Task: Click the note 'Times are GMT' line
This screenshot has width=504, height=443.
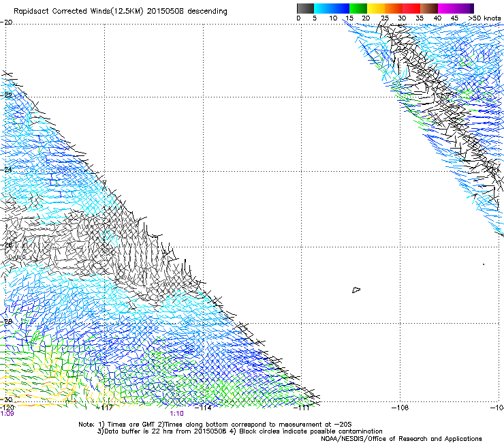Action: pos(215,425)
